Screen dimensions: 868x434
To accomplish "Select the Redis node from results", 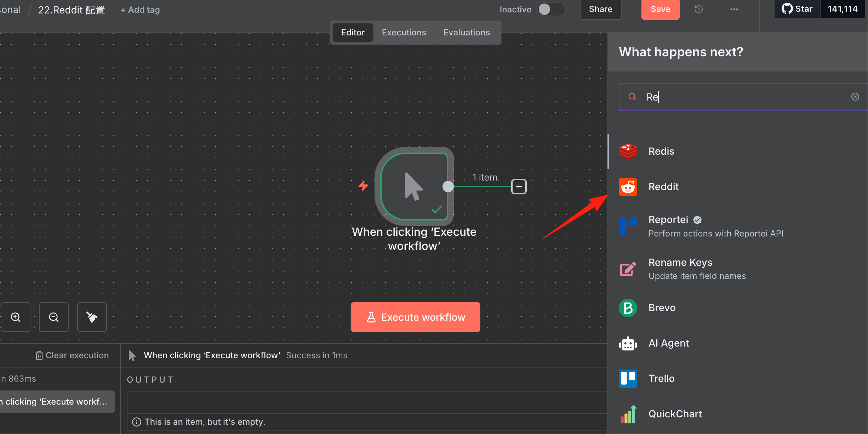I will point(738,151).
